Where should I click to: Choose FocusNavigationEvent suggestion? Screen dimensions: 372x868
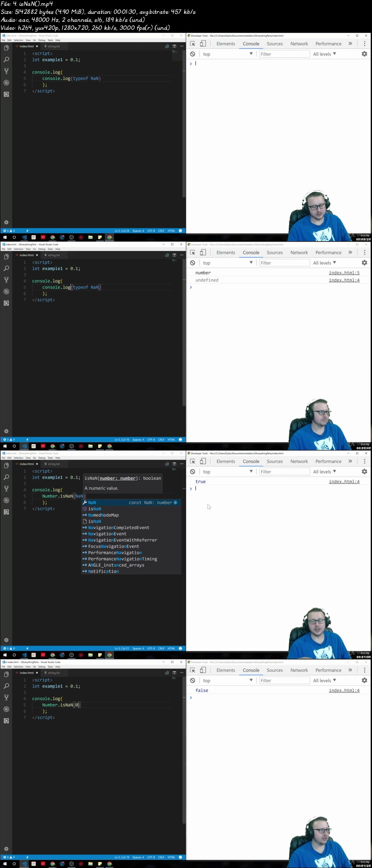131,546
